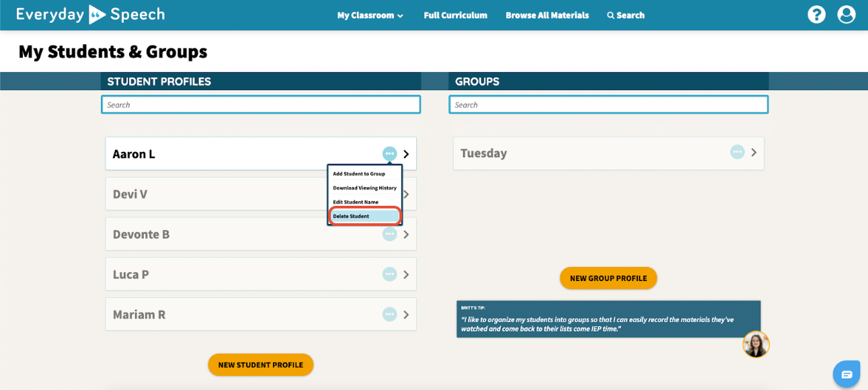This screenshot has height=390, width=868.
Task: Open the help question mark icon
Action: coord(816,15)
